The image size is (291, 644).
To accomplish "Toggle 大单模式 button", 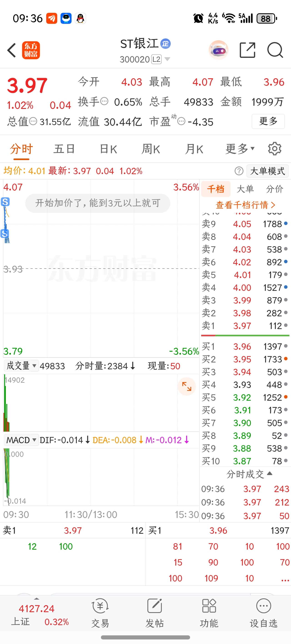I will click(x=268, y=171).
